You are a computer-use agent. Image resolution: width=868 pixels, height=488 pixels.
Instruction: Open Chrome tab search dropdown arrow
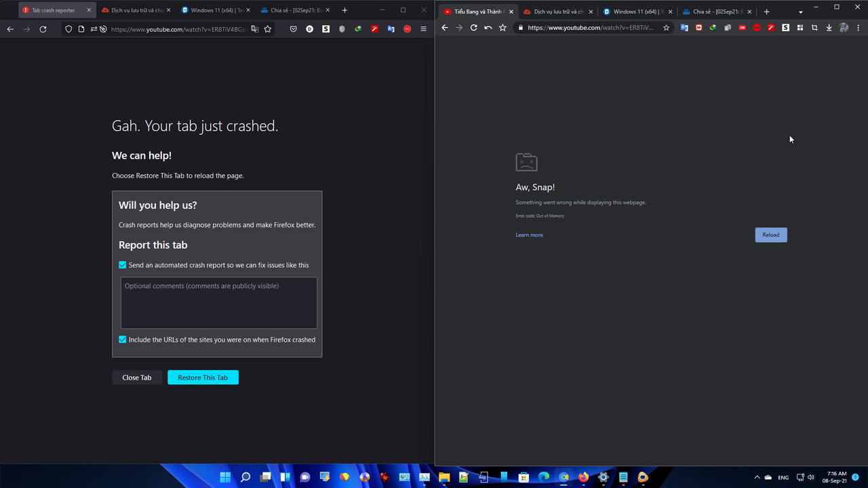pyautogui.click(x=800, y=12)
